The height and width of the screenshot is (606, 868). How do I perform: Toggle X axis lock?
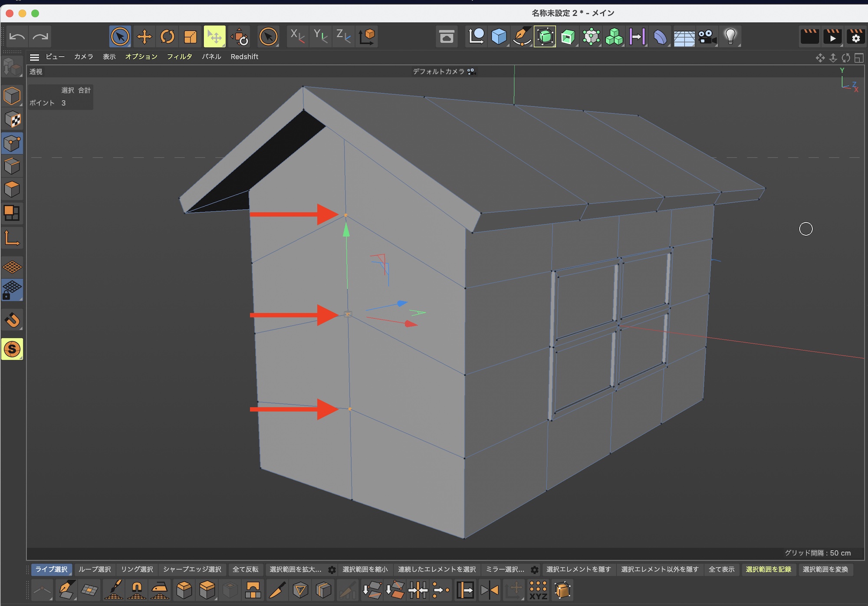pos(297,37)
